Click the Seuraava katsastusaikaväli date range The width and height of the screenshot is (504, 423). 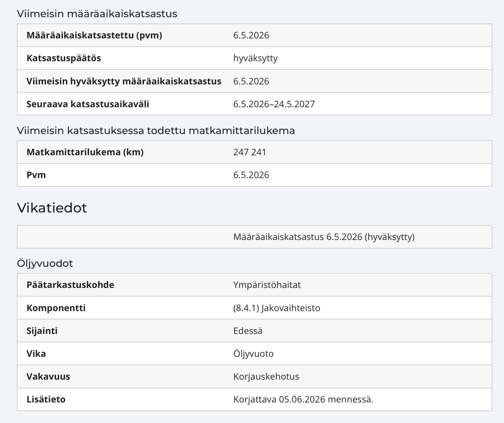pyautogui.click(x=274, y=104)
